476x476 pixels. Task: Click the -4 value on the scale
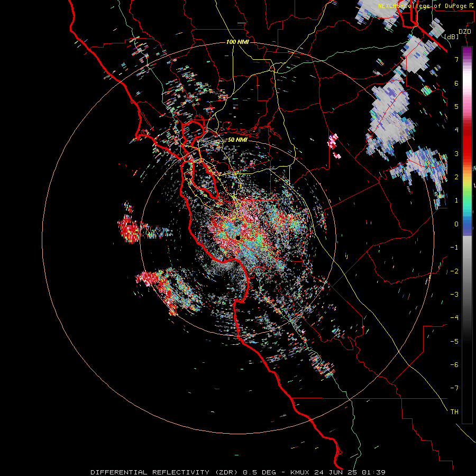(x=454, y=318)
